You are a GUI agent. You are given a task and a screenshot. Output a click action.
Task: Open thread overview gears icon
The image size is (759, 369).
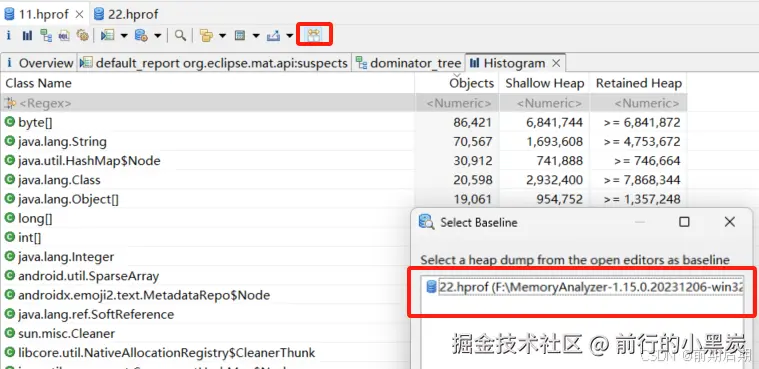tap(83, 35)
